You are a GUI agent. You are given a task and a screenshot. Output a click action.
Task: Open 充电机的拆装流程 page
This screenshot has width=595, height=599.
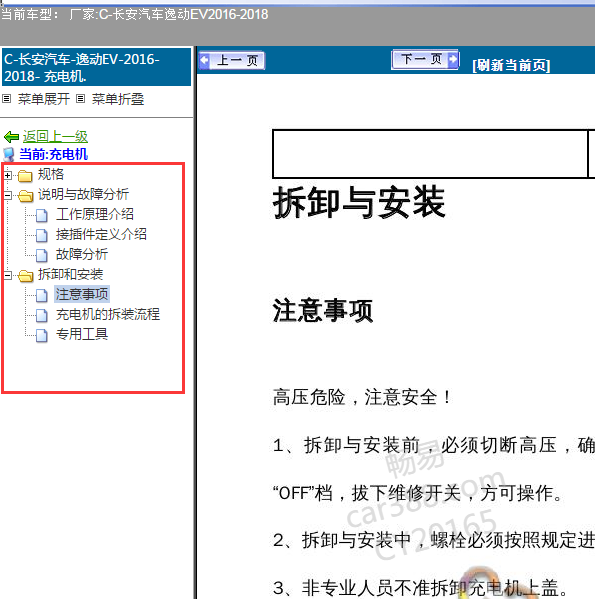108,314
